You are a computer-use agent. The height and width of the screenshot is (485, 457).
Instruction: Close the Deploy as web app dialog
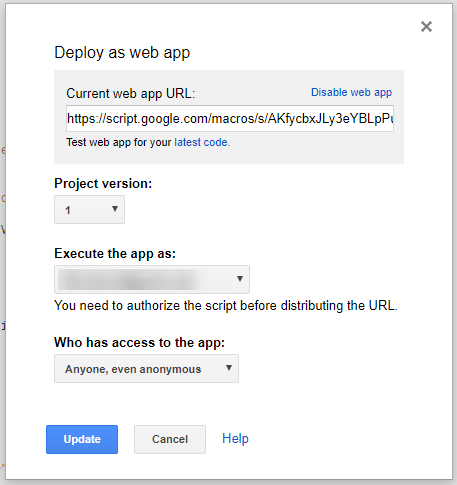426,26
